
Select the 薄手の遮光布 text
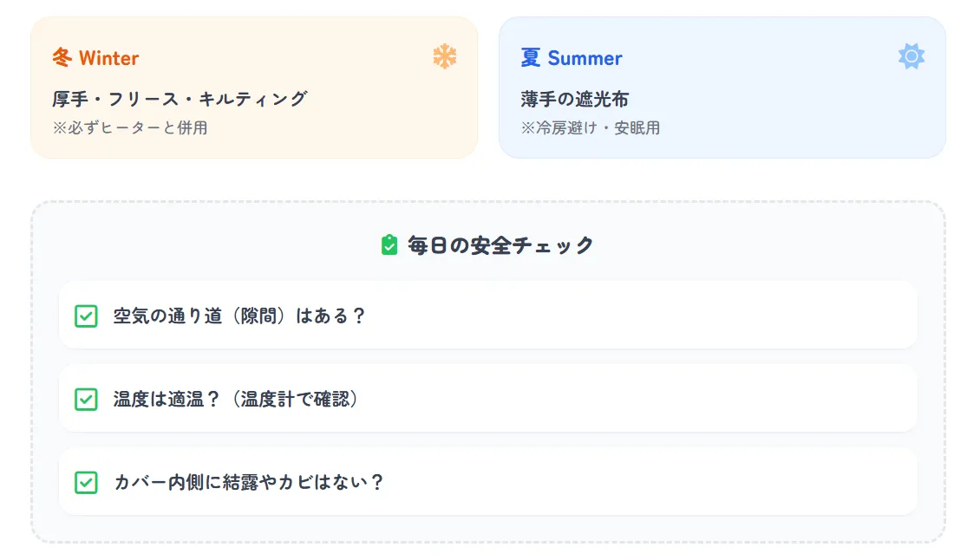(x=575, y=99)
